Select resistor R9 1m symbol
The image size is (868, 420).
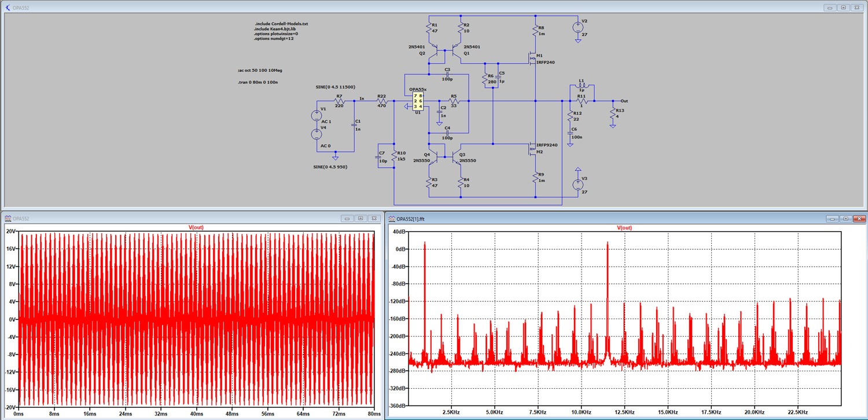(535, 177)
